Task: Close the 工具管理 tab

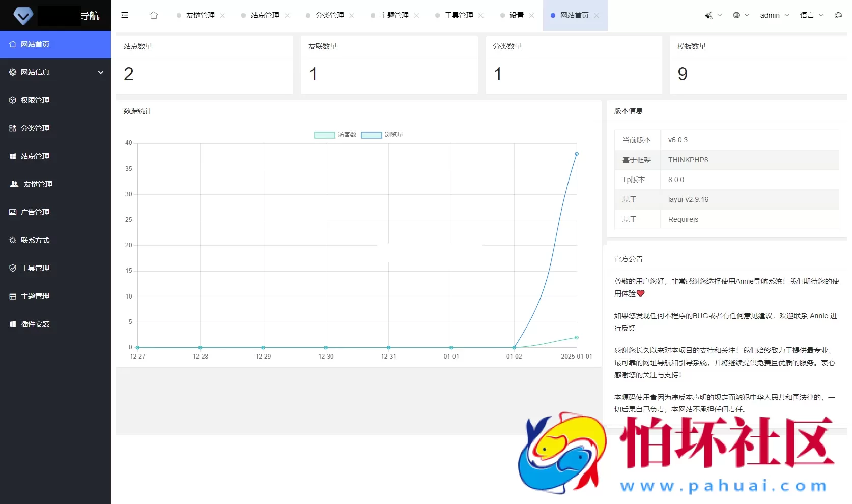Action: [x=481, y=15]
